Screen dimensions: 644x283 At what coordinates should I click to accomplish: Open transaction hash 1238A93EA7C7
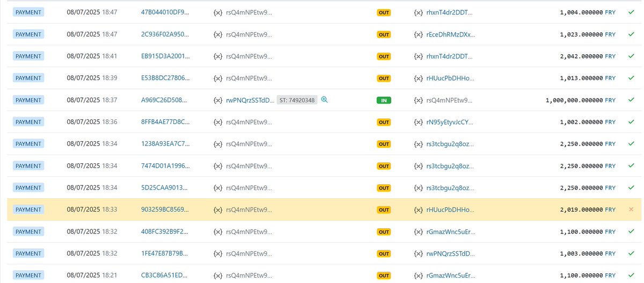165,144
